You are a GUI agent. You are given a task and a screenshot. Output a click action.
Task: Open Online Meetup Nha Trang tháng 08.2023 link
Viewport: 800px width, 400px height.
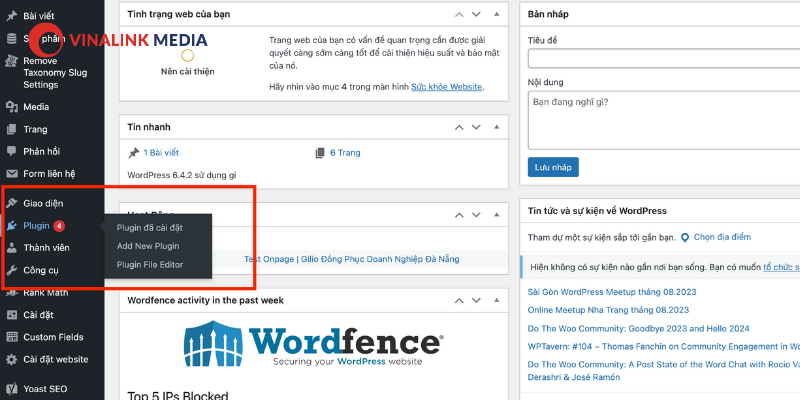[x=608, y=310]
